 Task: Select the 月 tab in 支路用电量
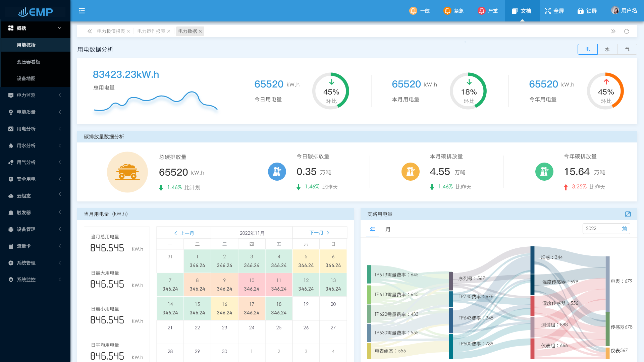tap(388, 230)
